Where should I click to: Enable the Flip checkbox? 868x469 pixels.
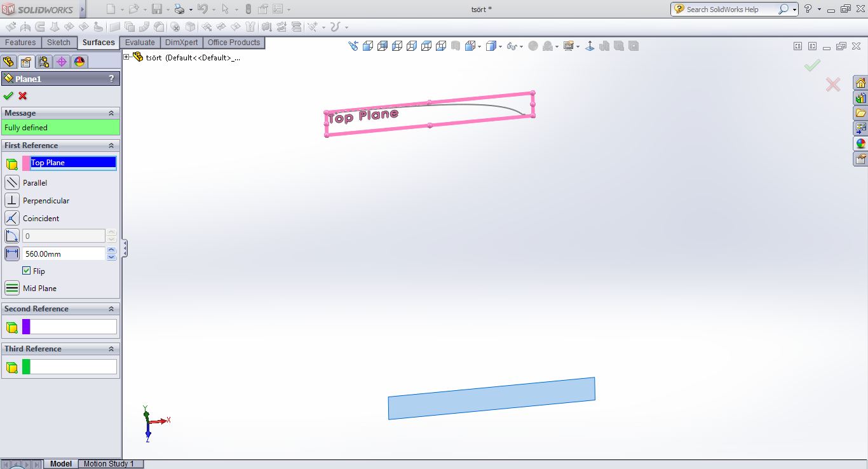tap(27, 271)
